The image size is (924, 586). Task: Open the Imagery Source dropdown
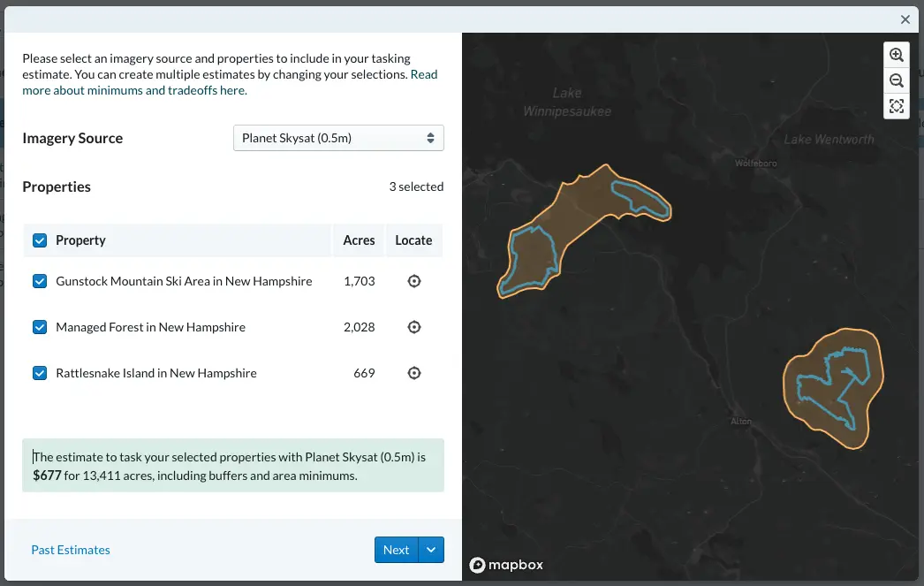(338, 138)
